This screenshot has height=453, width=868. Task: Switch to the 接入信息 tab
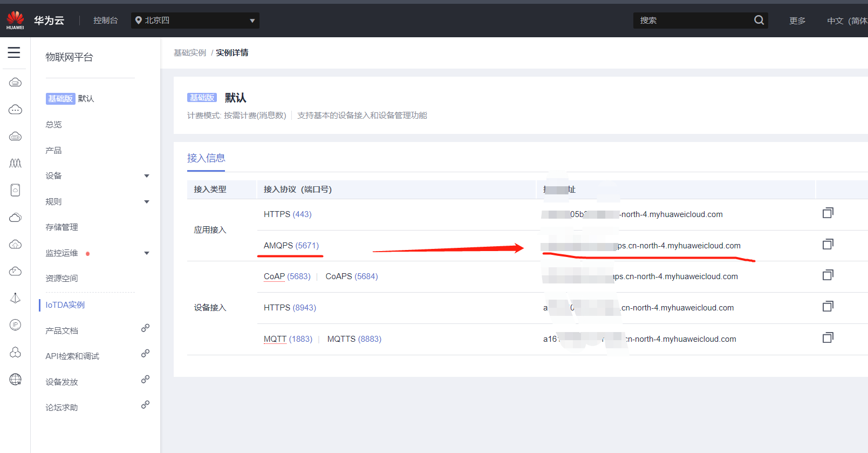(206, 158)
